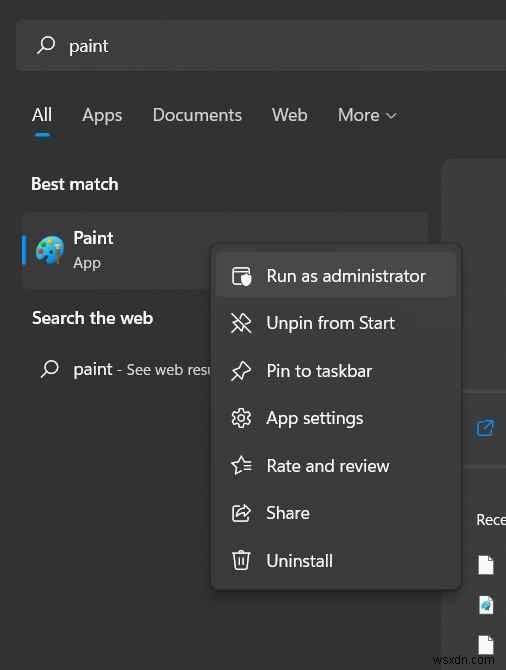506x670 pixels.
Task: Click the Paint palette app icon
Action: 50,250
